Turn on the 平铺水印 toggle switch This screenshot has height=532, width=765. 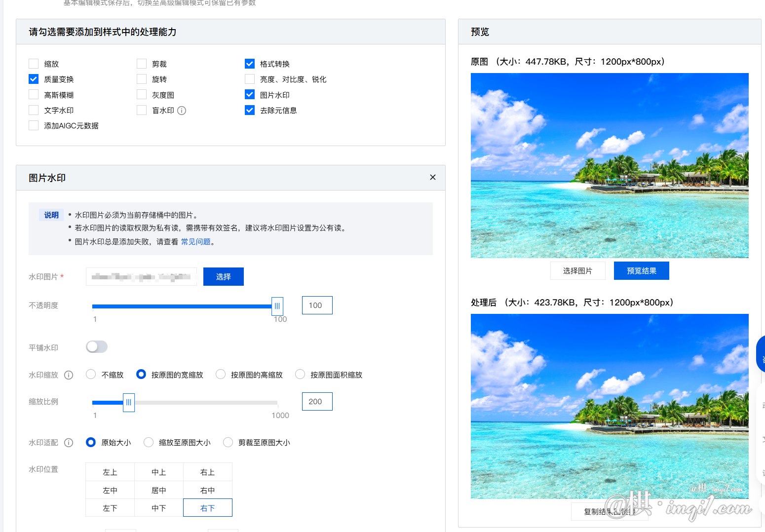[97, 347]
